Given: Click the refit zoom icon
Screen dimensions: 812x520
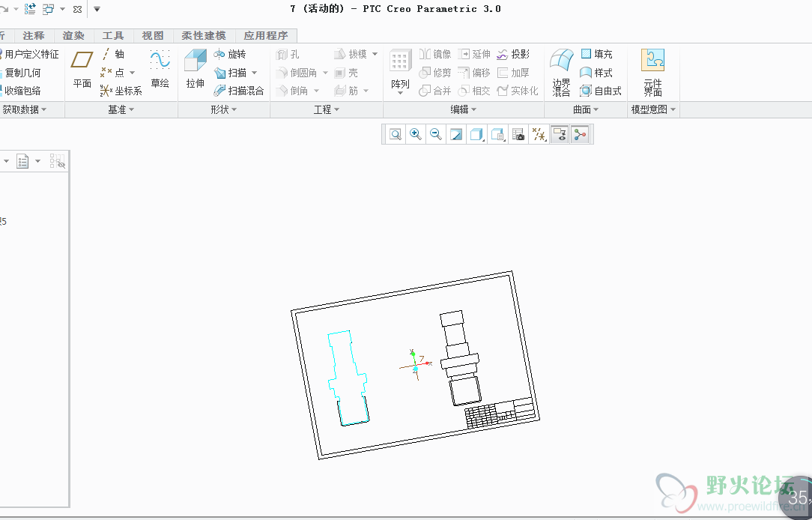Looking at the screenshot, I should (395, 135).
